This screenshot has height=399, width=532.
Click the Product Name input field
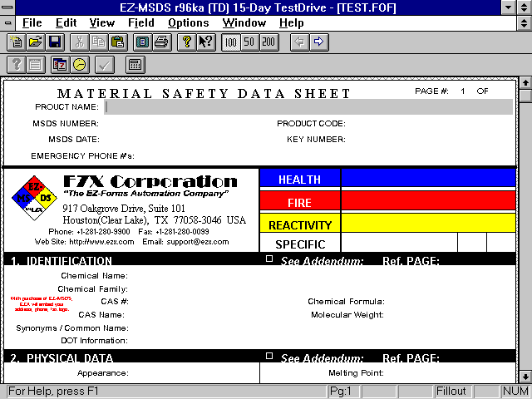[308, 106]
